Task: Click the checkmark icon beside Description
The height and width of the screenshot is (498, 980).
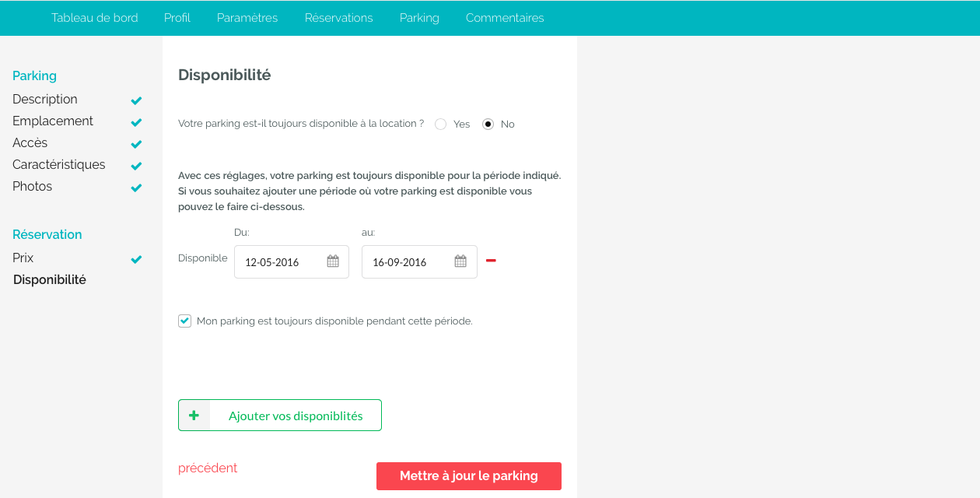Action: coord(136,100)
